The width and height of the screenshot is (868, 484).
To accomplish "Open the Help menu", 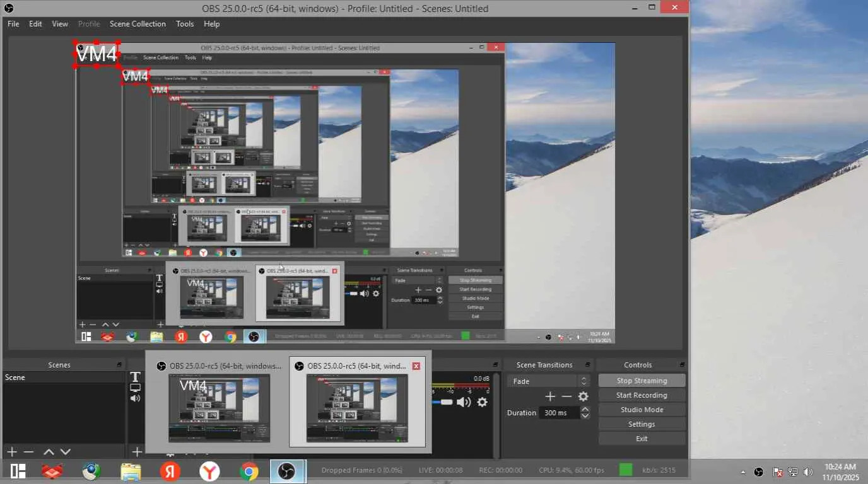I will [x=212, y=24].
